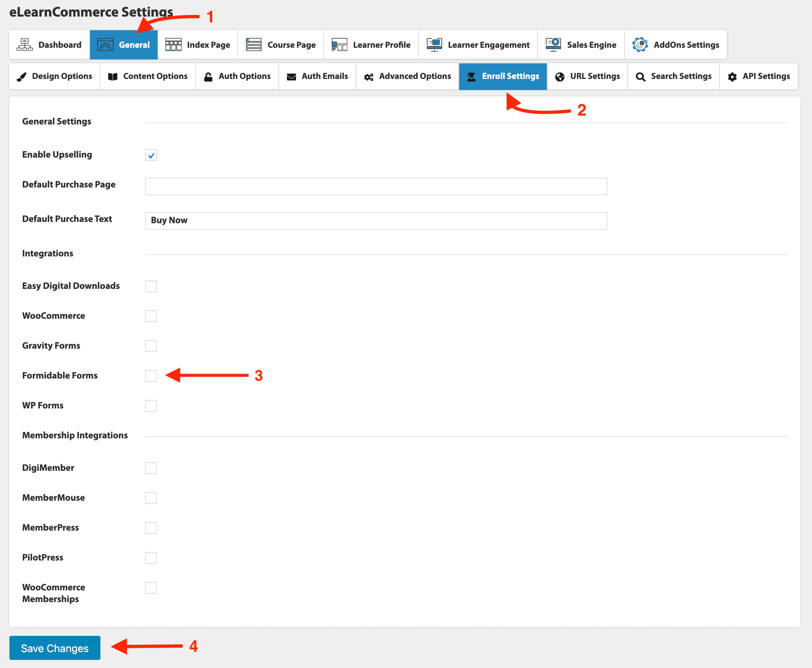Screen dimensions: 812x668
Task: Click the Enable Upselling label
Action: pyautogui.click(x=57, y=155)
